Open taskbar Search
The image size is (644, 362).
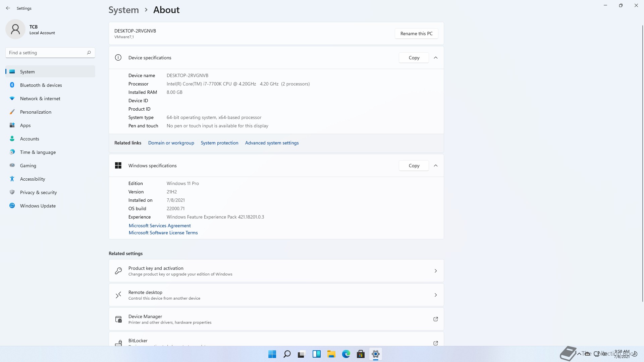[287, 354]
